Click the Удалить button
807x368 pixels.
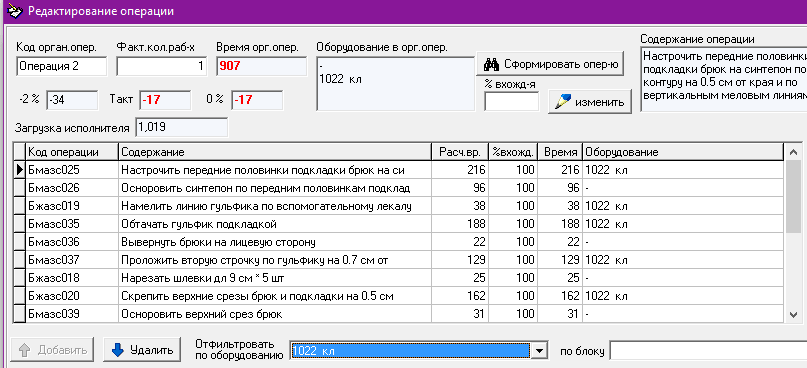point(142,351)
